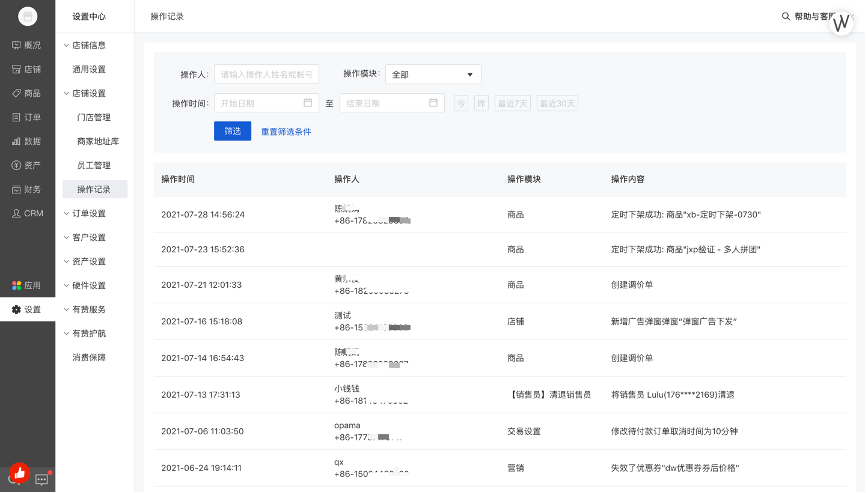The image size is (866, 493).
Task: Select timestamp 2021-07-23 15:52:36
Action: point(203,249)
